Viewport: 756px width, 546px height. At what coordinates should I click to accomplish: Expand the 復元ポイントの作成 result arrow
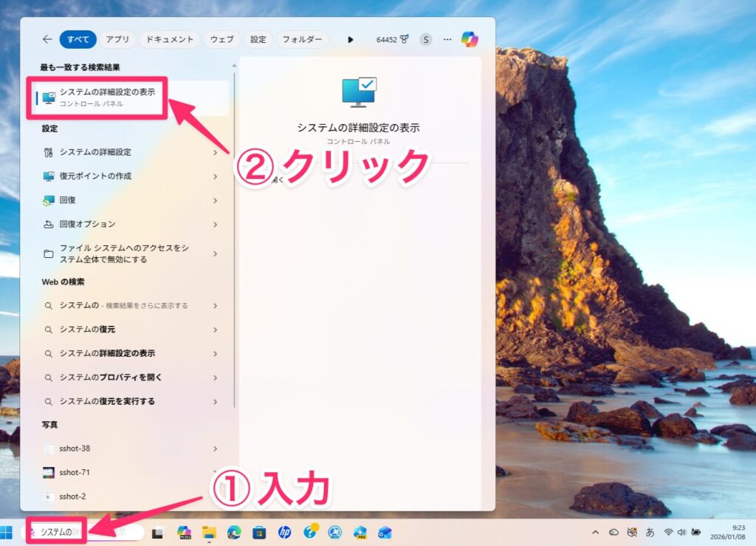(x=216, y=177)
